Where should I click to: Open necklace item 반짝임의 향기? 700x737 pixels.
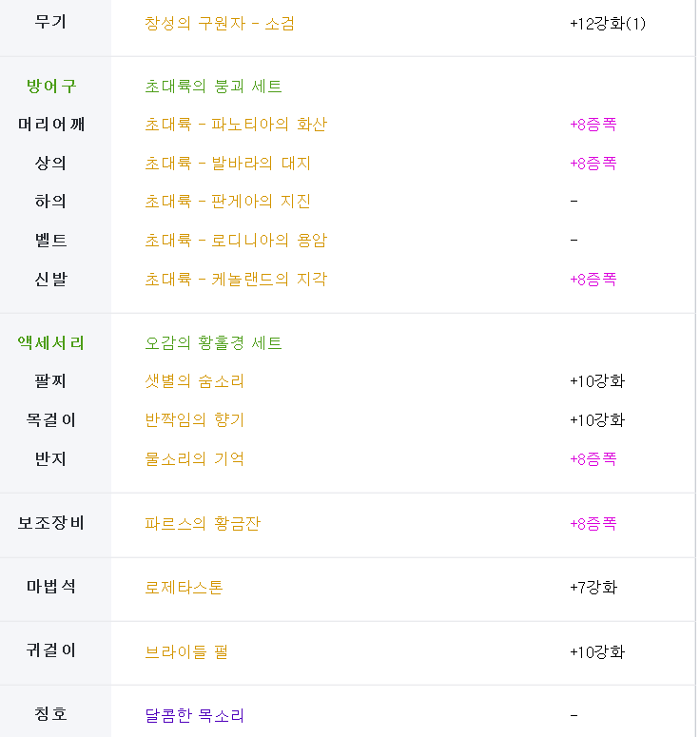(x=194, y=419)
